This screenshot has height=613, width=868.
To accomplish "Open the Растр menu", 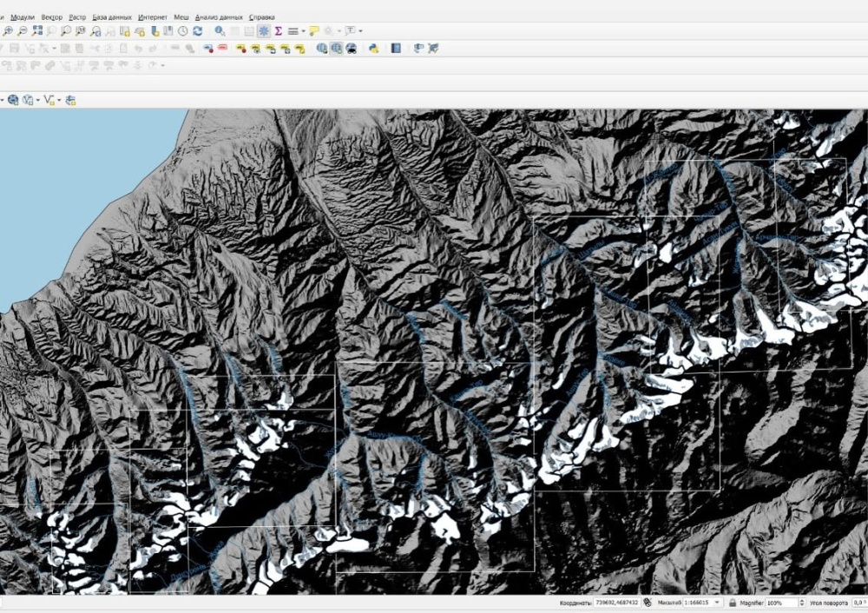I will coord(77,17).
